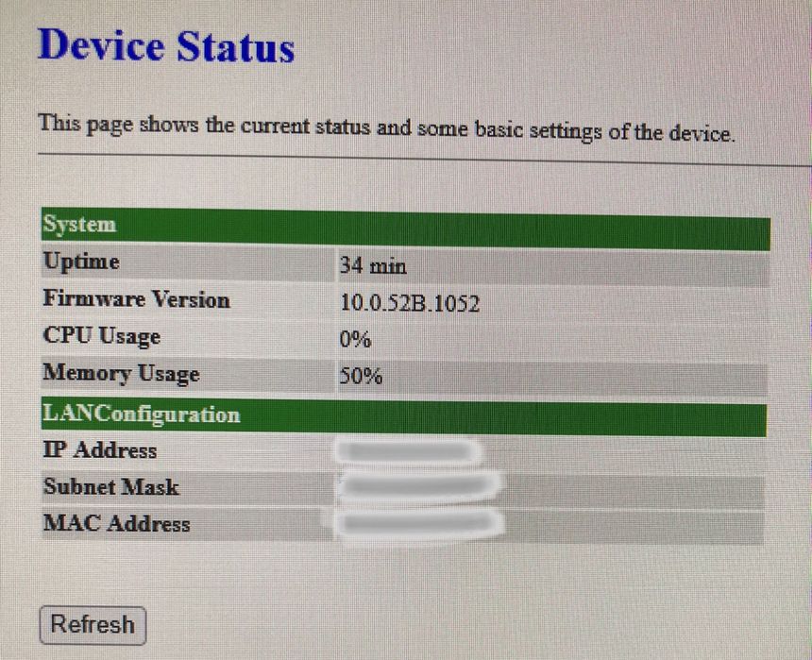Click the Subnet Mask label

110,486
